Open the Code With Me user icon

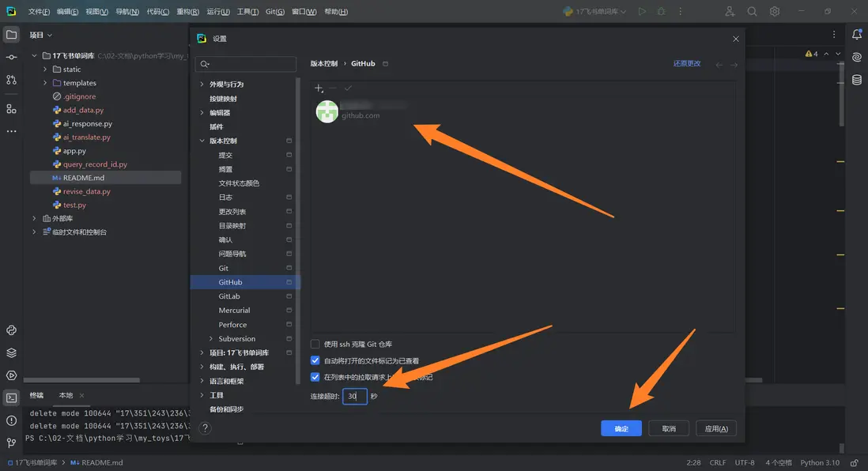click(x=730, y=11)
